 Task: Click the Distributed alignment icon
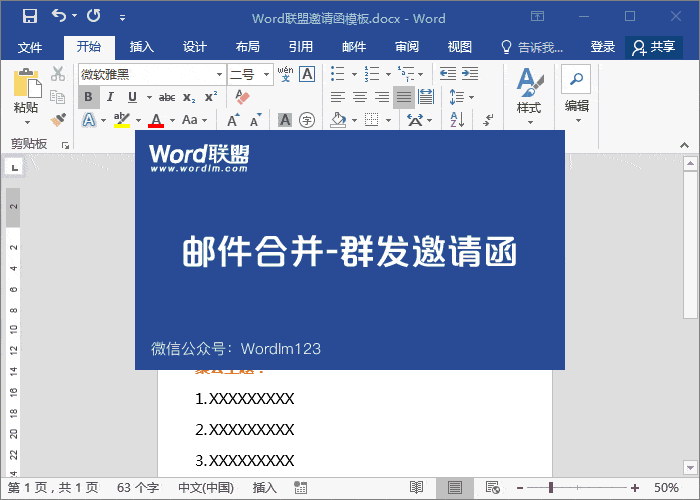point(426,97)
